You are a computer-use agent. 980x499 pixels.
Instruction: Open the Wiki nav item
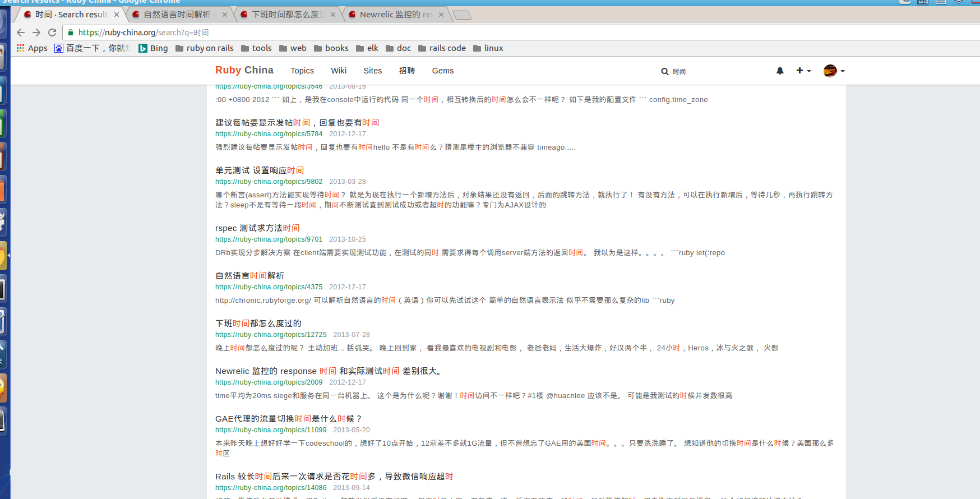[x=339, y=71]
